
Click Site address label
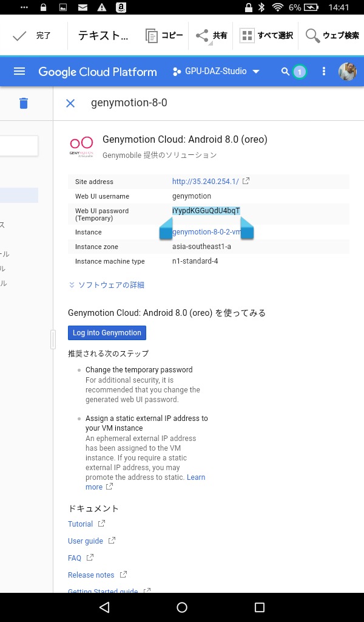pos(94,182)
